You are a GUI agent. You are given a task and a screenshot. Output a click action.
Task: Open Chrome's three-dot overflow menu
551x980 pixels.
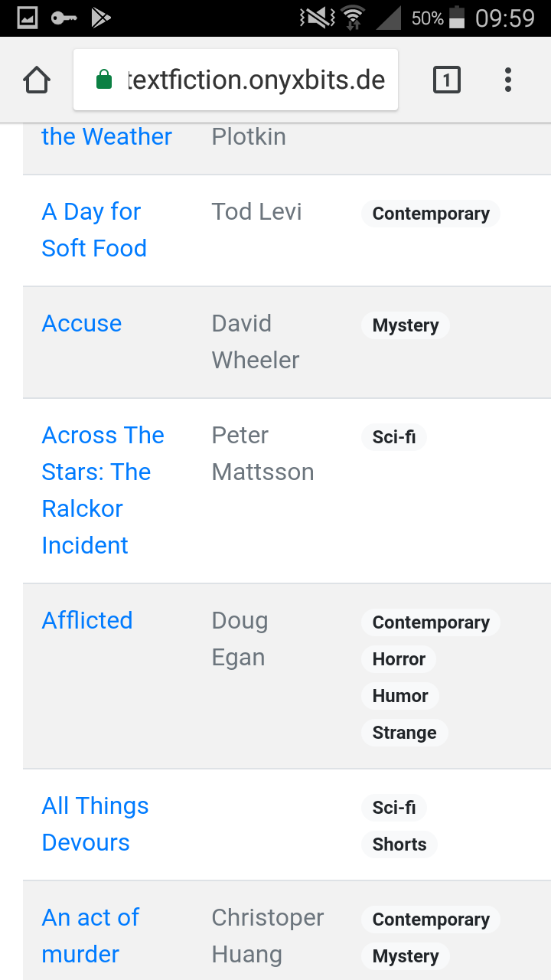click(508, 80)
